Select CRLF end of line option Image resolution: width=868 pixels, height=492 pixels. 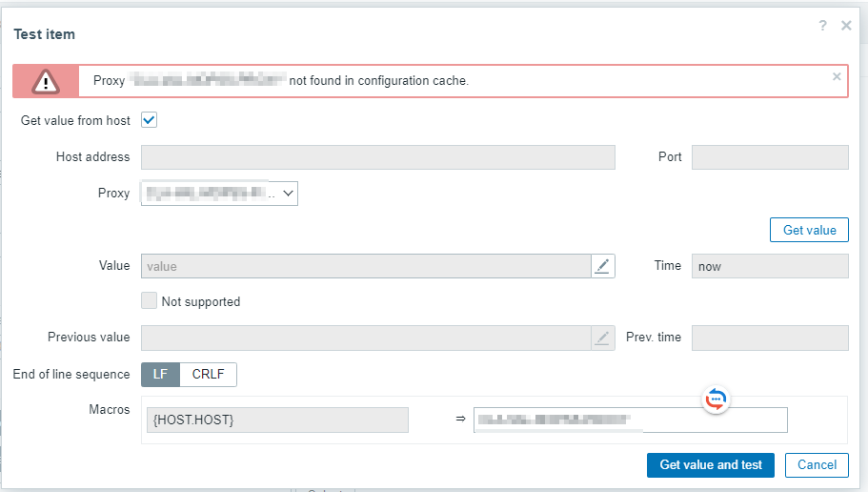(x=208, y=374)
